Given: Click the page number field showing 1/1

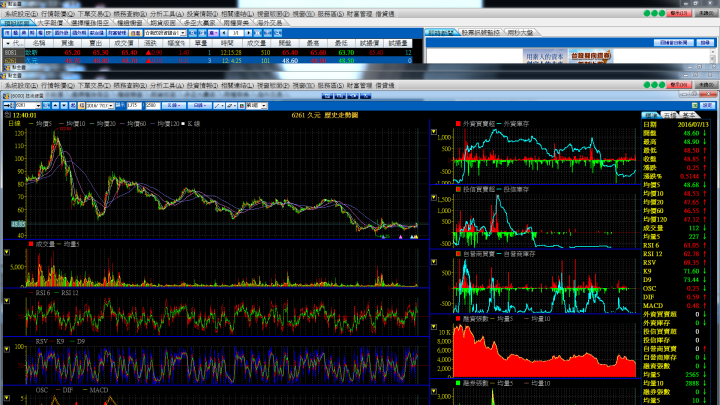Looking at the screenshot, I should click(236, 33).
